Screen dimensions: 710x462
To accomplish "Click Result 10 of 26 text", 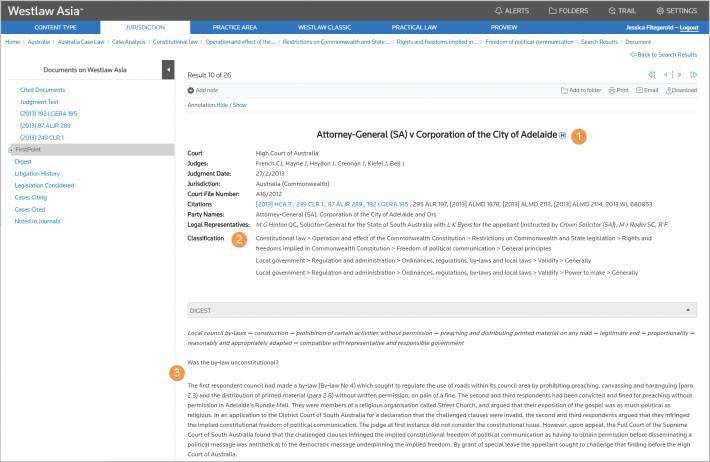I will click(209, 75).
